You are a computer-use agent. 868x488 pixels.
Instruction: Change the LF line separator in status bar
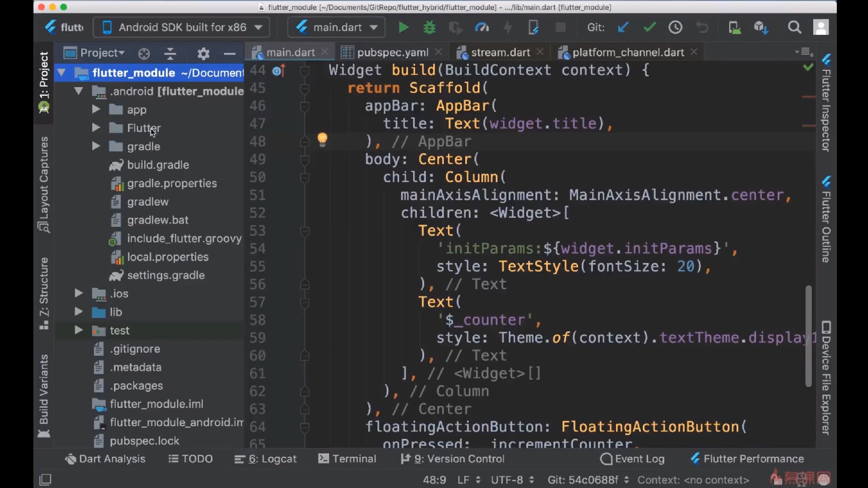click(468, 480)
